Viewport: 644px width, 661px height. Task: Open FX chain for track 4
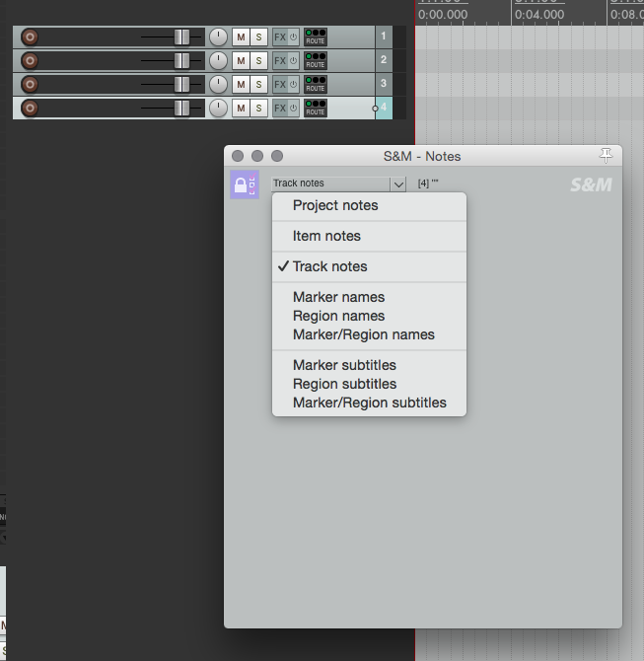[280, 108]
